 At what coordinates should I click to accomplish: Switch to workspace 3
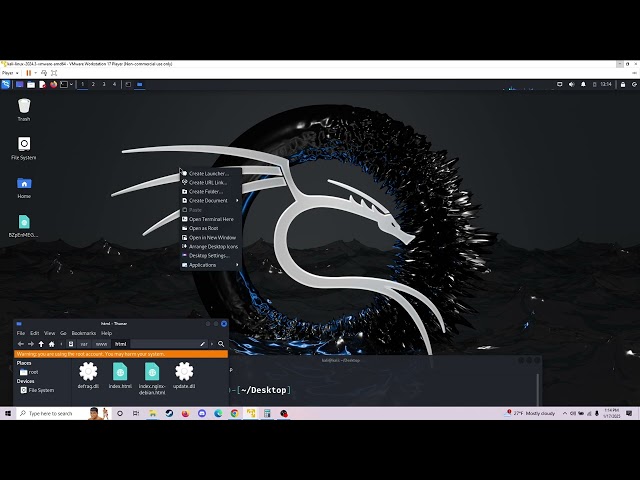click(x=104, y=84)
